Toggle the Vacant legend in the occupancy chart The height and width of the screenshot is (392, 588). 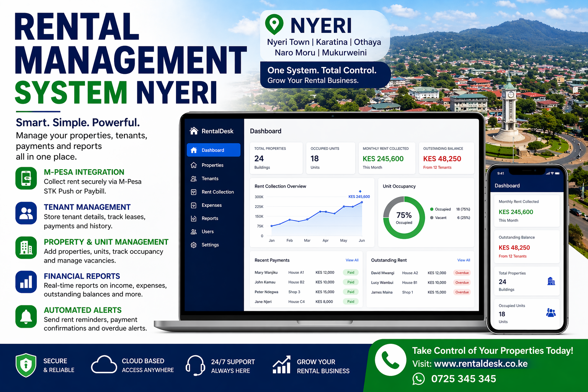[x=432, y=217]
